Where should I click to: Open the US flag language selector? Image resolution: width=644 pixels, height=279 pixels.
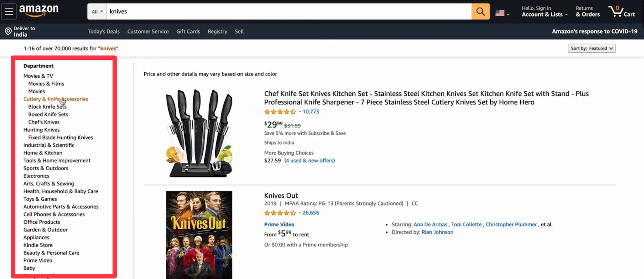tap(502, 13)
